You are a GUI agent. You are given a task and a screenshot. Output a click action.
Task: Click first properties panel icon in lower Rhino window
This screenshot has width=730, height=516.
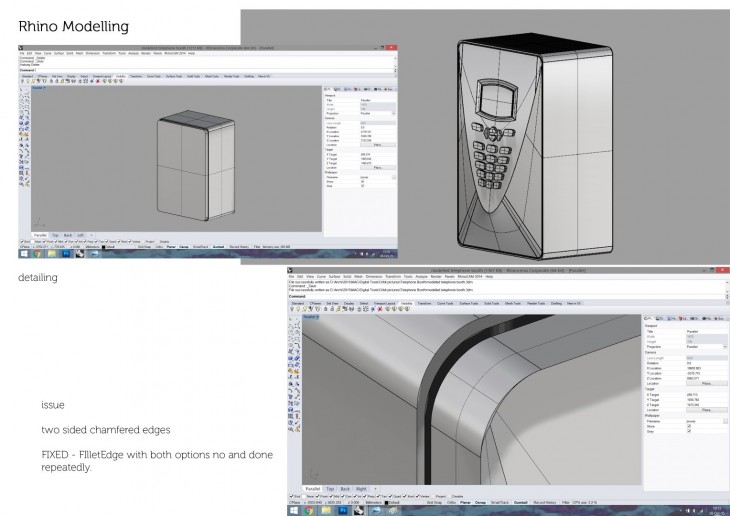click(x=645, y=317)
